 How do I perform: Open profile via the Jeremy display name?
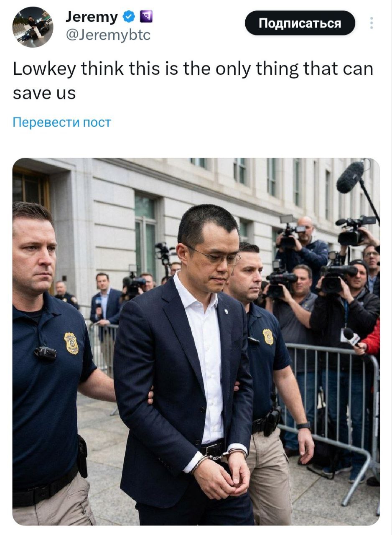coord(92,17)
